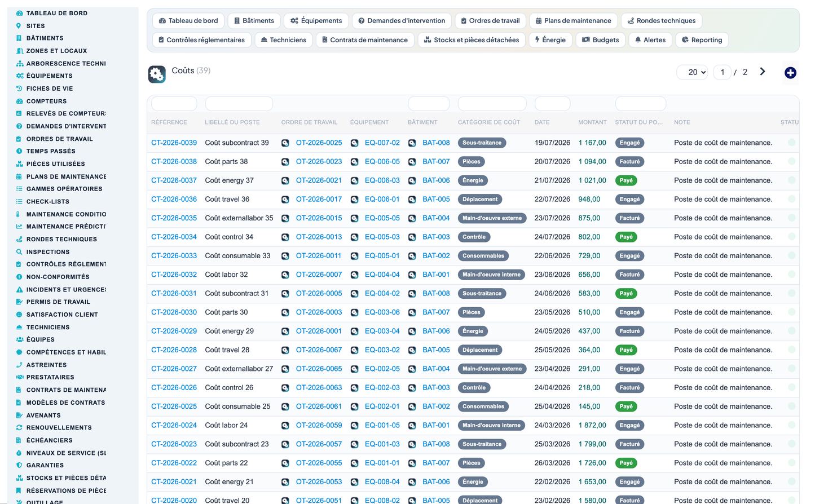Toggle status dot for CT-2026-0038 row
The width and height of the screenshot is (815, 504).
(x=792, y=161)
